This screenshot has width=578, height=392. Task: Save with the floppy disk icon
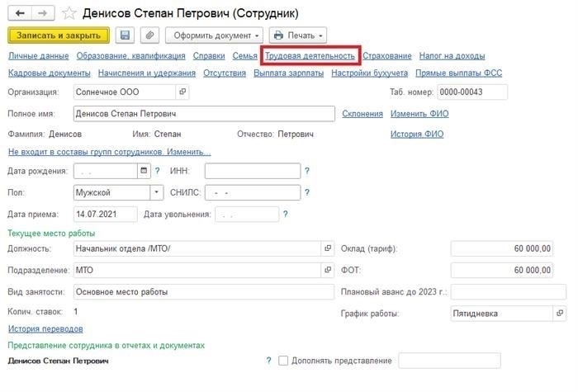(125, 35)
